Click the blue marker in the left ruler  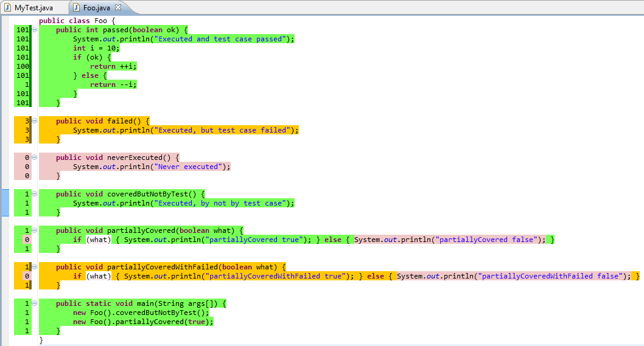point(5,202)
